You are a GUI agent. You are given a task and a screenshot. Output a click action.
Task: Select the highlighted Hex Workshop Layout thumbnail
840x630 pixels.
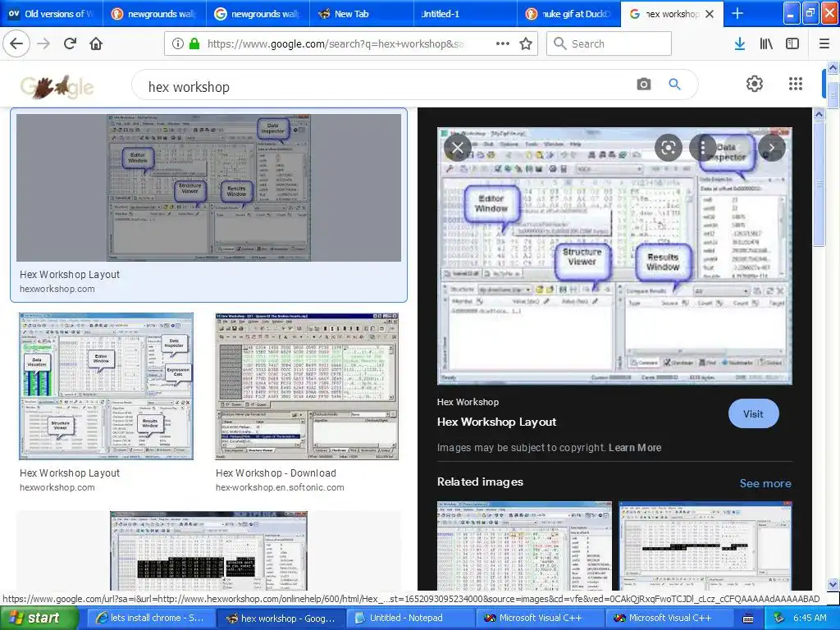[x=208, y=188]
